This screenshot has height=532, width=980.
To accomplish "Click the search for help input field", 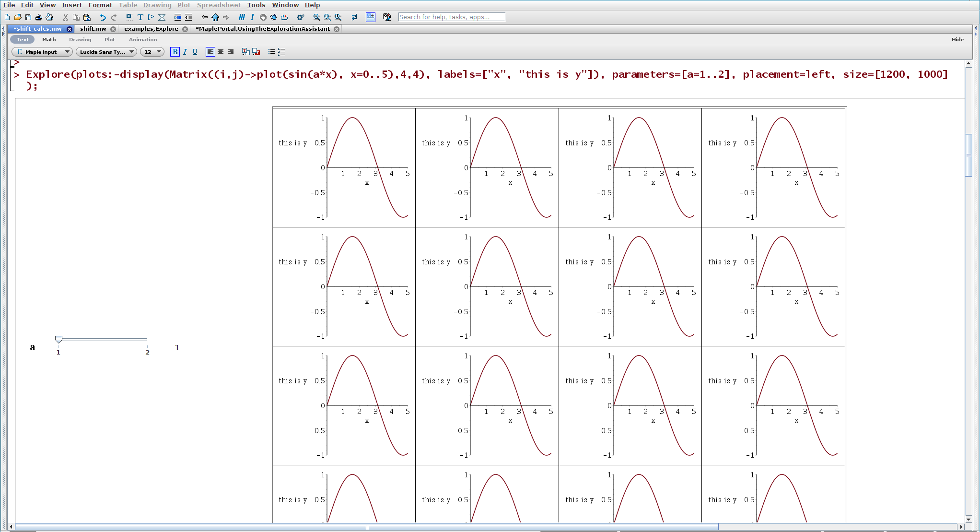I will point(452,17).
